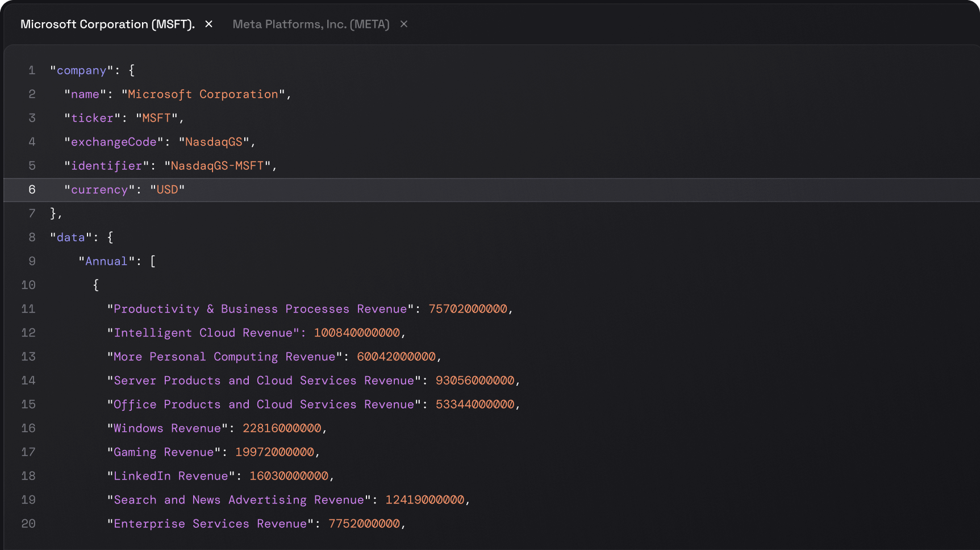
Task: Click line number 1 in the gutter
Action: coord(32,70)
